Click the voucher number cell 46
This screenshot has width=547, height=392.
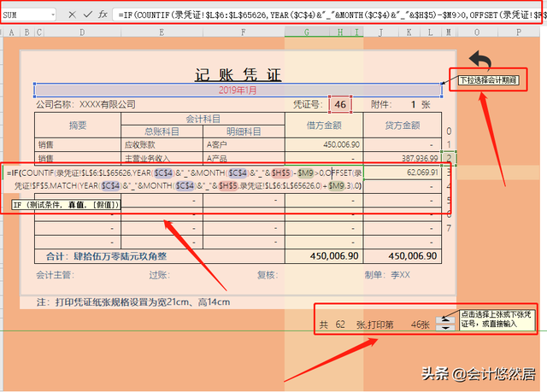(x=340, y=104)
